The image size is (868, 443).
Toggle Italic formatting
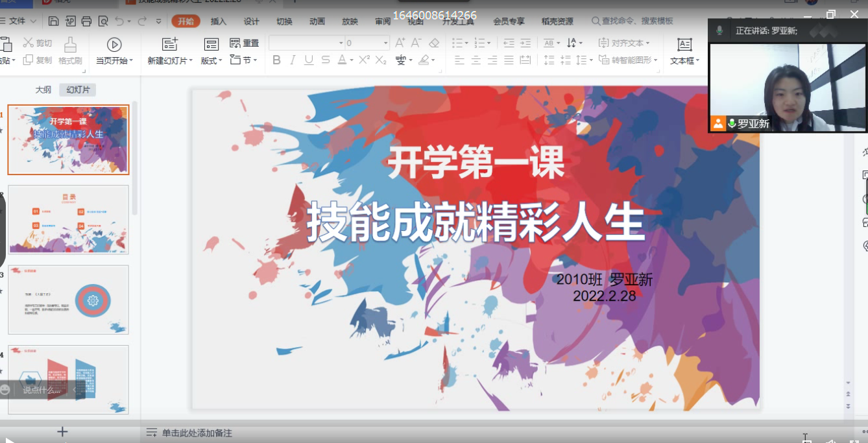293,60
